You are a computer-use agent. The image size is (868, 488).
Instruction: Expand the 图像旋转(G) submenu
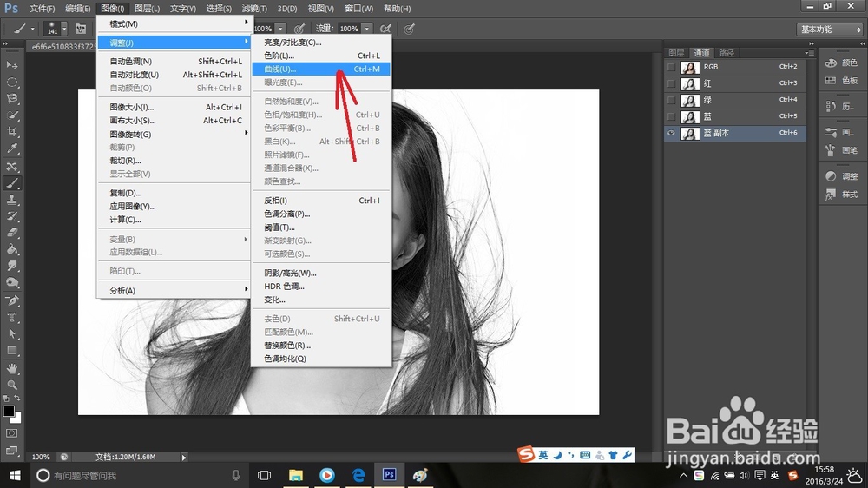pyautogui.click(x=174, y=134)
